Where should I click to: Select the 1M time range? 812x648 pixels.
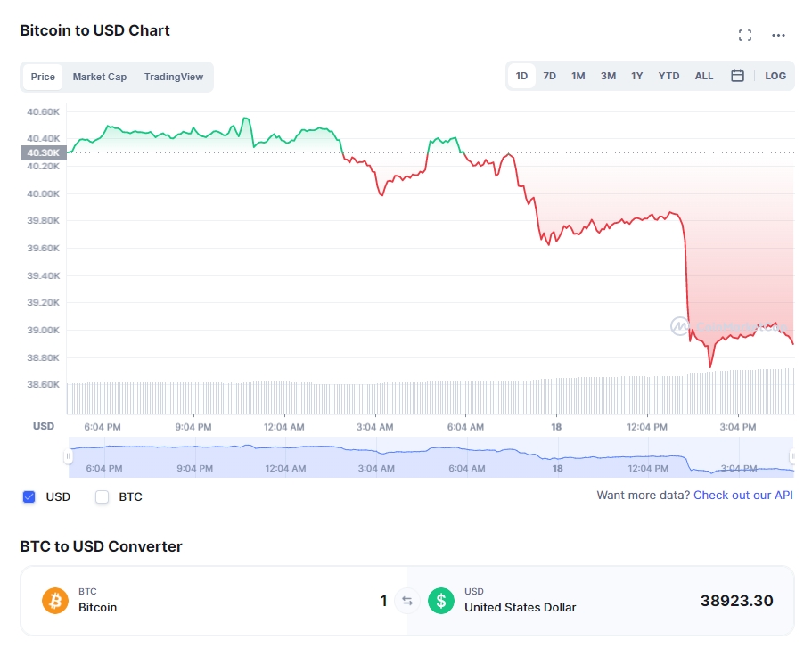tap(578, 76)
